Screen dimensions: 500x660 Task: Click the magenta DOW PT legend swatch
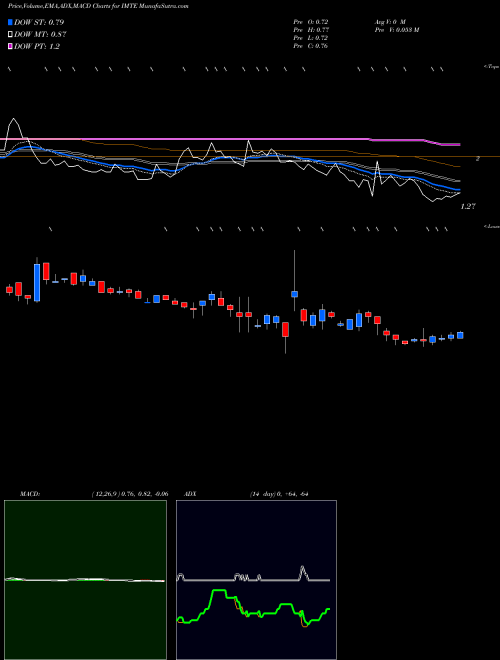tap(11, 46)
